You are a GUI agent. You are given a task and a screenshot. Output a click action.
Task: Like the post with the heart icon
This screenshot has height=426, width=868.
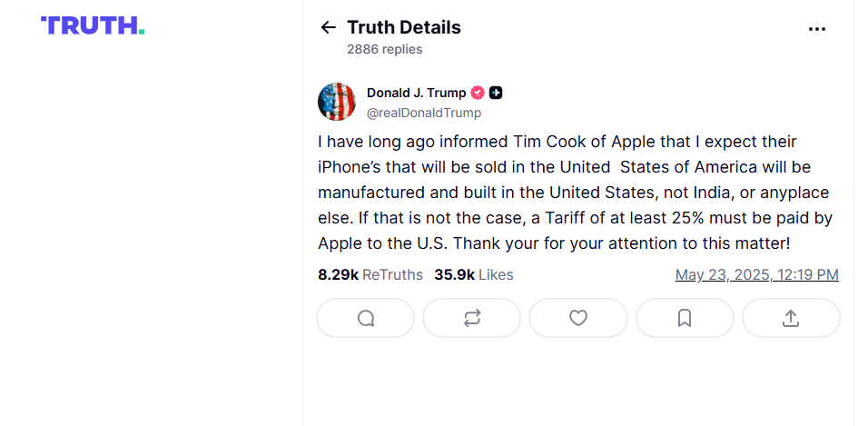click(x=578, y=318)
